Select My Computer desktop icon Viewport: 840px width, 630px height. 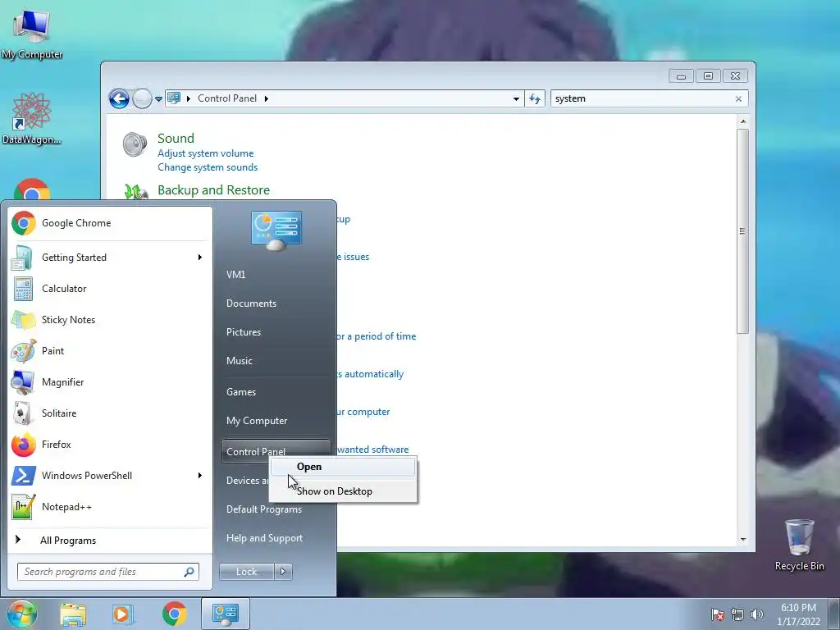(x=32, y=33)
